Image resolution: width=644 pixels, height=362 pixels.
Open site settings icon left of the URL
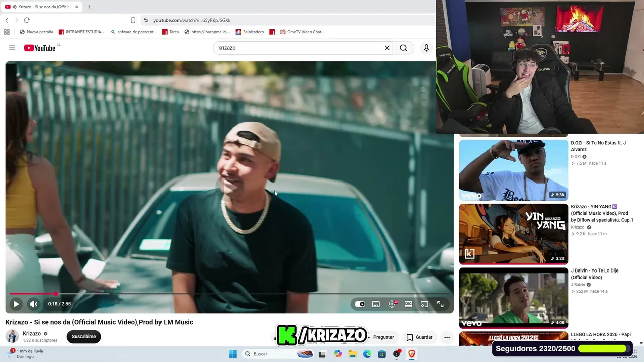pos(146,20)
